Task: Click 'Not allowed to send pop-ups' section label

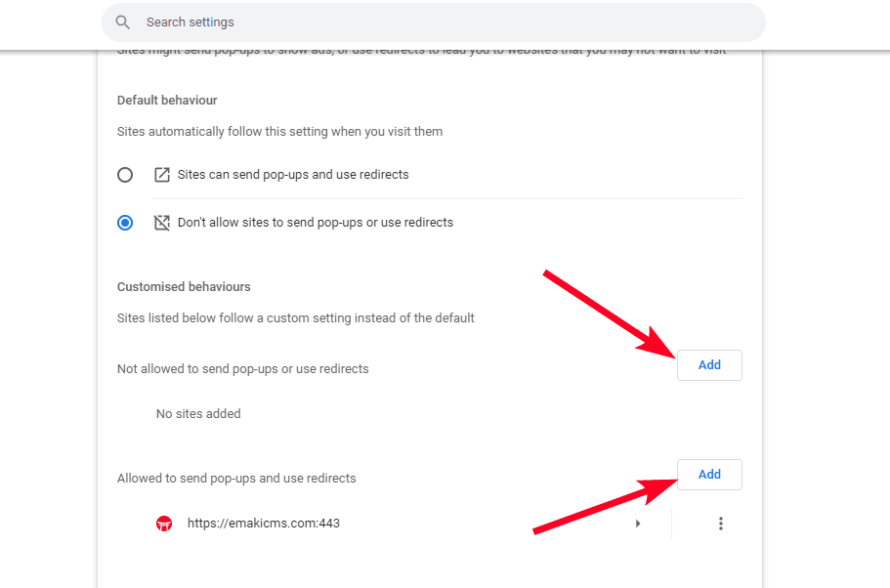Action: [243, 369]
